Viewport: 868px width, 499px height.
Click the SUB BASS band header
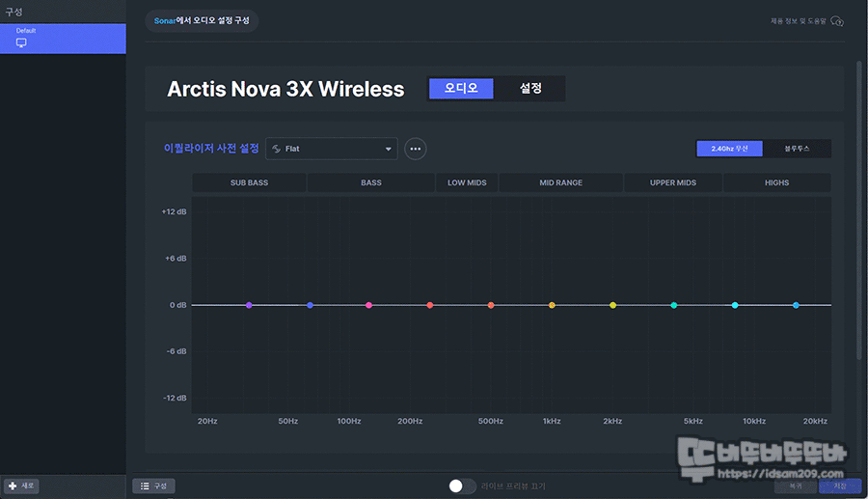click(249, 182)
